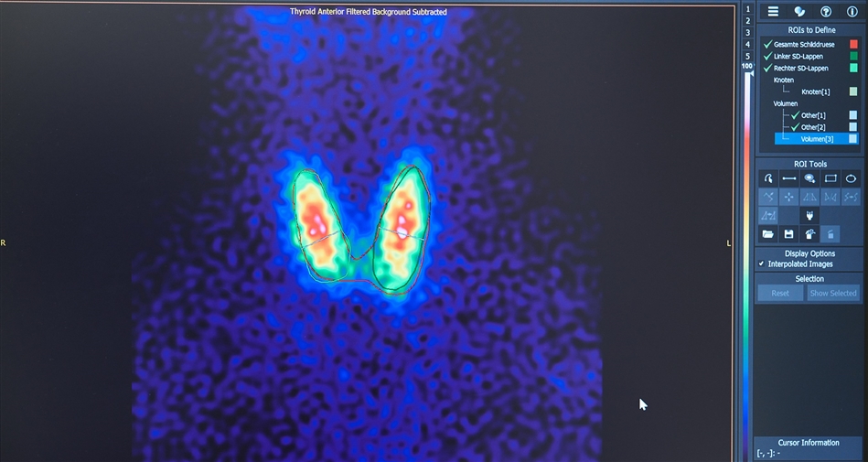Viewport: 868px width, 462px height.
Task: Open saved ROIs with the folder icon
Action: (768, 234)
